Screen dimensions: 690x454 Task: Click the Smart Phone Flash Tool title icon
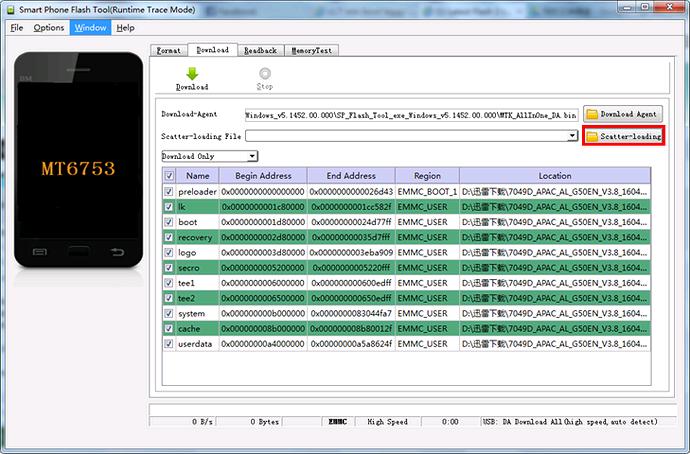[11, 9]
